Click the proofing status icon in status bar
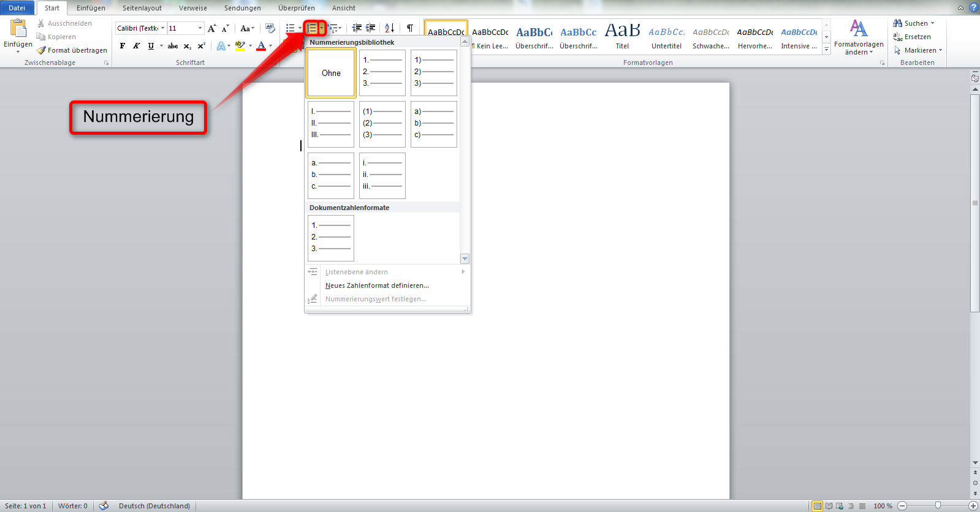This screenshot has height=512, width=980. click(104, 506)
